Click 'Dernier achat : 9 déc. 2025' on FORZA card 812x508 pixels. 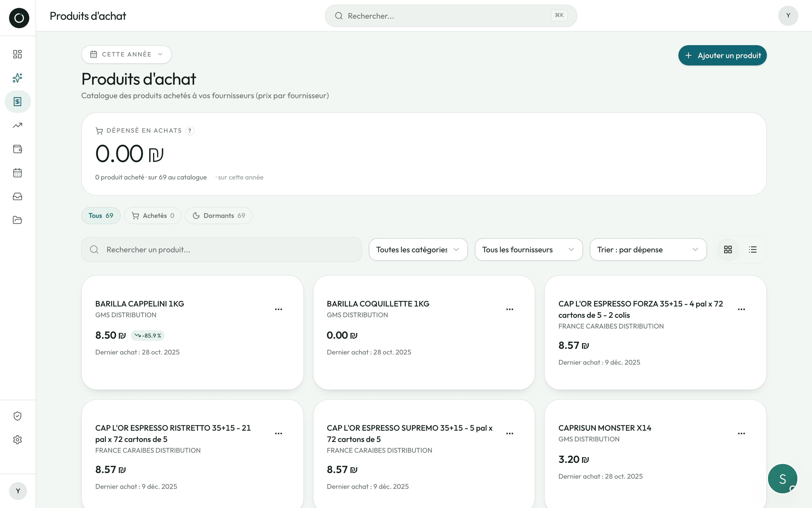(x=599, y=363)
